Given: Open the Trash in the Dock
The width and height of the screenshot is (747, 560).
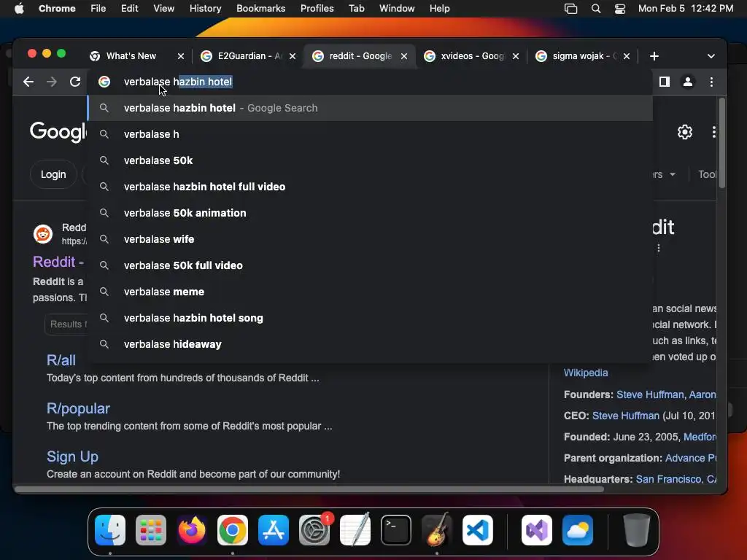Looking at the screenshot, I should (636, 530).
